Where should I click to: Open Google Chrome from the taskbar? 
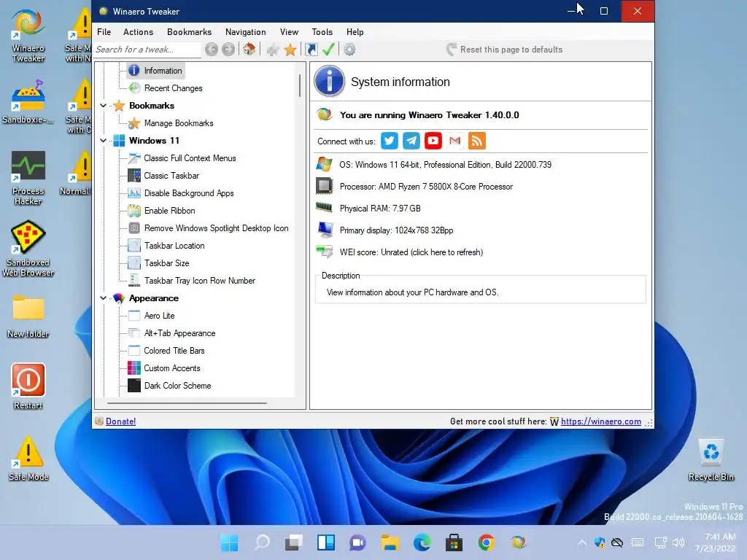(486, 542)
